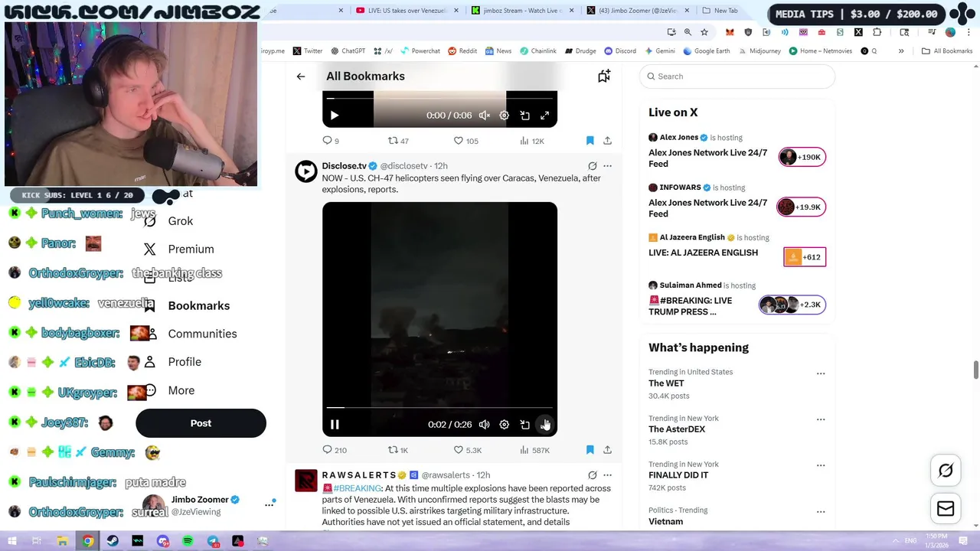Share the Disclose.tv post
The height and width of the screenshot is (551, 980).
tap(607, 450)
